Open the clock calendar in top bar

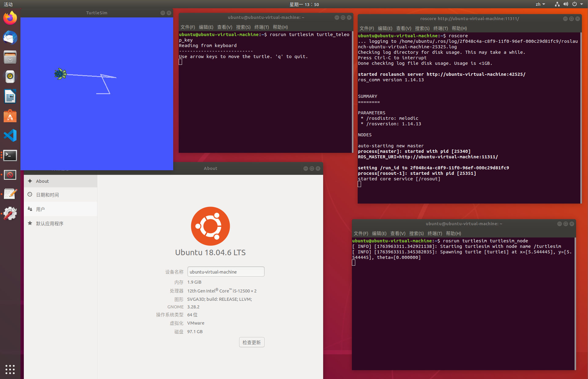[304, 4]
